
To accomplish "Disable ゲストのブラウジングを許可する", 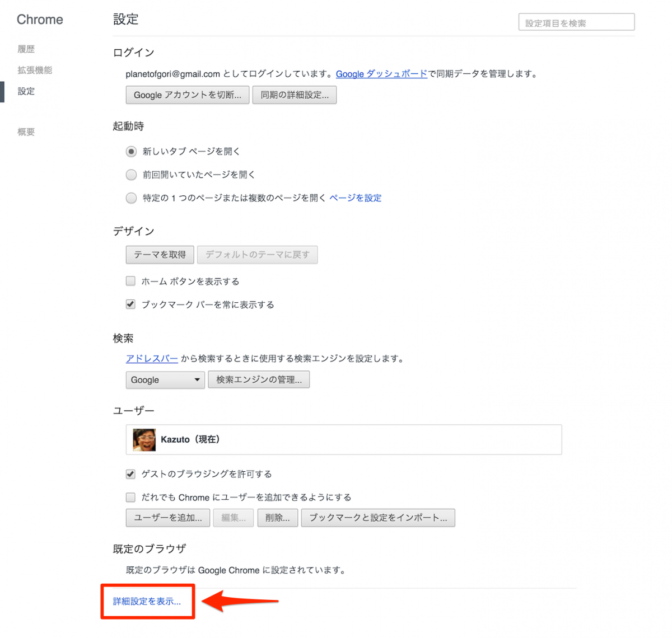I will 130,473.
